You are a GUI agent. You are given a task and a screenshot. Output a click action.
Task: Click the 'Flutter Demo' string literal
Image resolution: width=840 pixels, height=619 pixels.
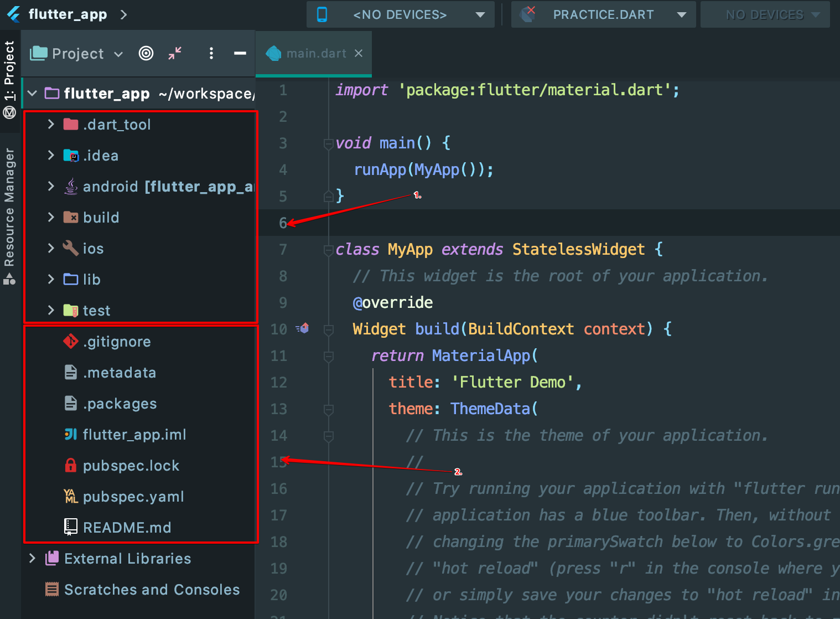[x=512, y=382]
